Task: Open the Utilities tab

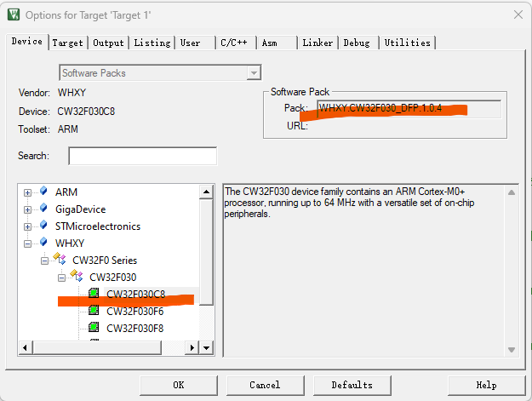Action: click(407, 43)
